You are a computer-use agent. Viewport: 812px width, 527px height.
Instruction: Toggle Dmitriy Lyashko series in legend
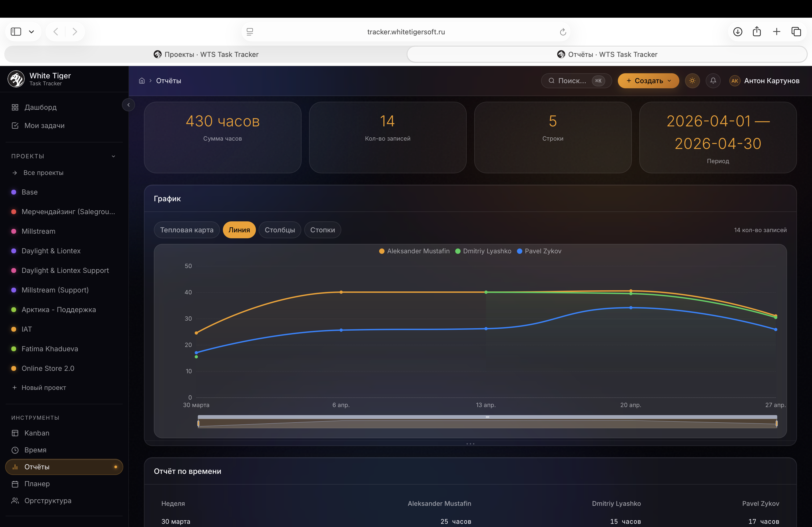[x=483, y=251]
